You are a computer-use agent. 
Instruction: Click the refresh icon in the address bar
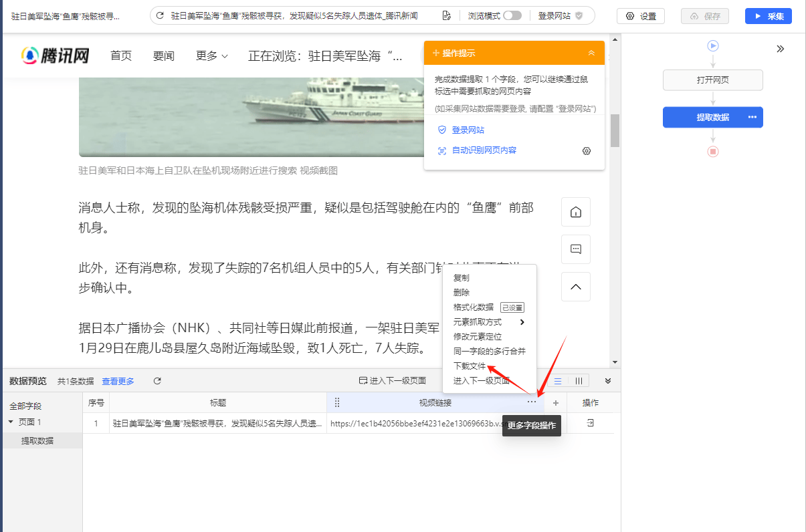pyautogui.click(x=160, y=15)
